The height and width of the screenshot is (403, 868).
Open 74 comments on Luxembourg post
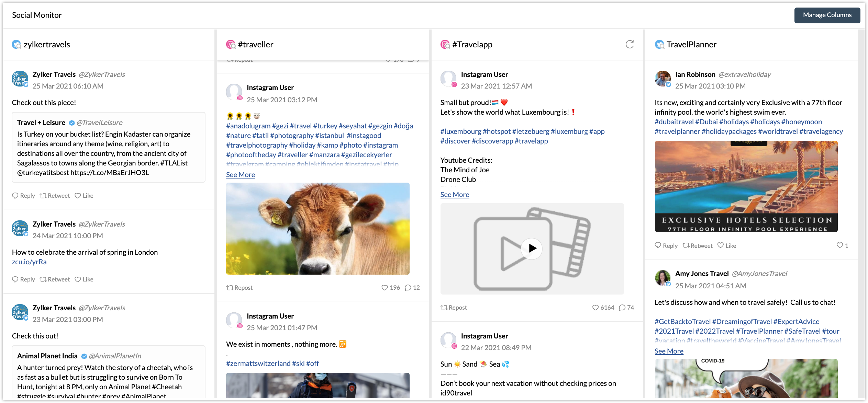pos(626,308)
